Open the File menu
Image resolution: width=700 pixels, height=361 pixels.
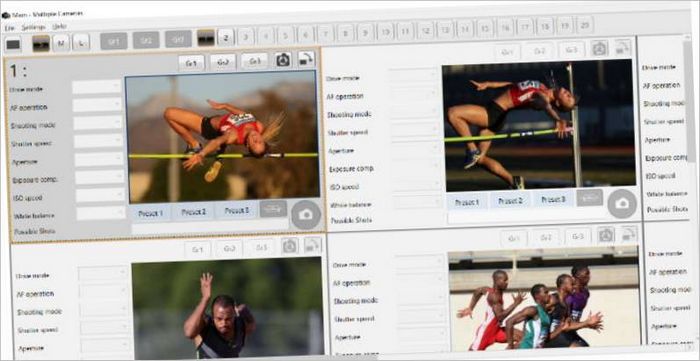[10, 28]
